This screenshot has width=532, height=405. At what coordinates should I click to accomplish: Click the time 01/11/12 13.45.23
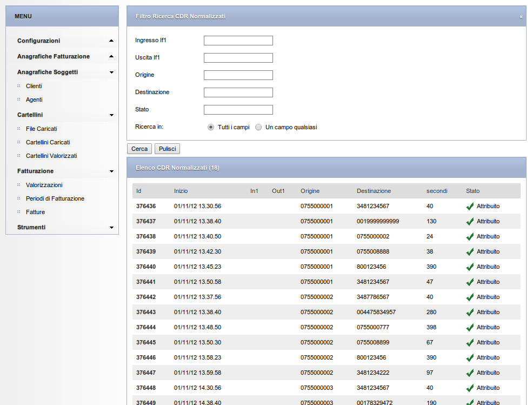[197, 267]
